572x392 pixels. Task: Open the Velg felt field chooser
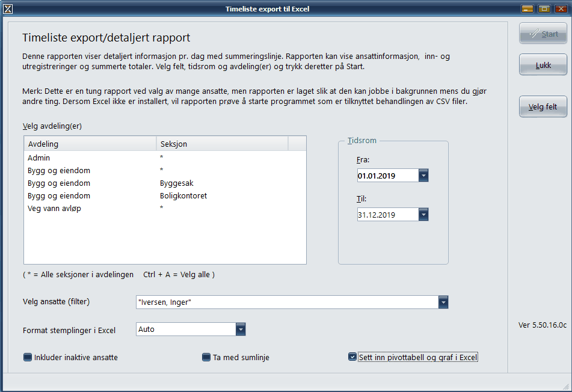click(543, 107)
